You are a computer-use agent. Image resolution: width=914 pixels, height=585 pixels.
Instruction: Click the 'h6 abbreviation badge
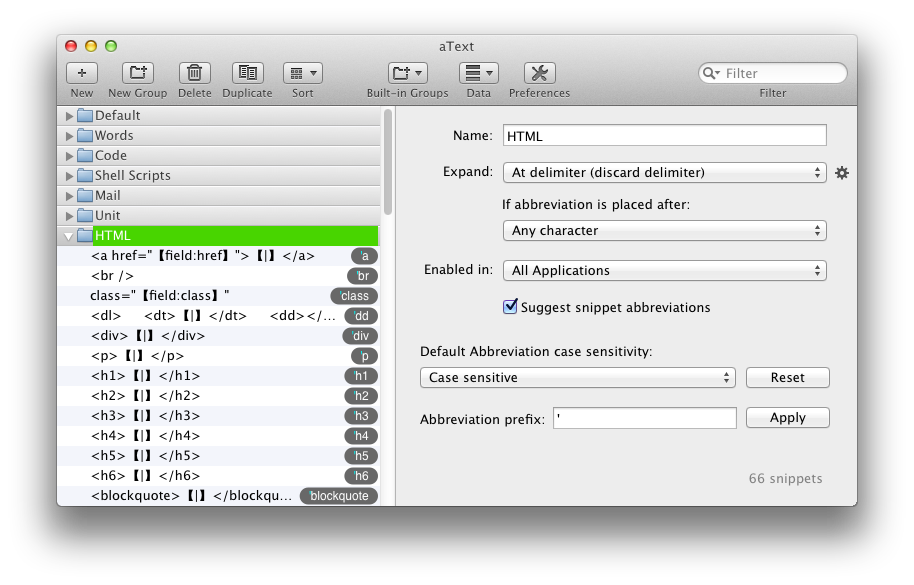(361, 476)
